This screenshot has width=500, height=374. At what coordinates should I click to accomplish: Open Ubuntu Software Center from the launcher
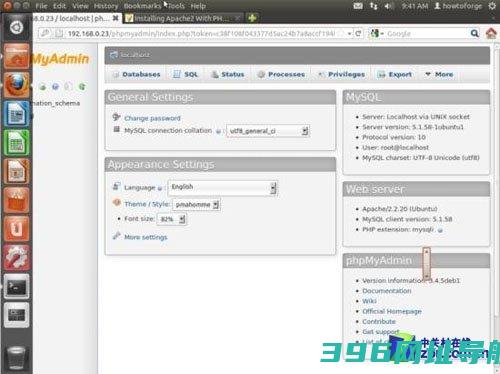point(16,200)
